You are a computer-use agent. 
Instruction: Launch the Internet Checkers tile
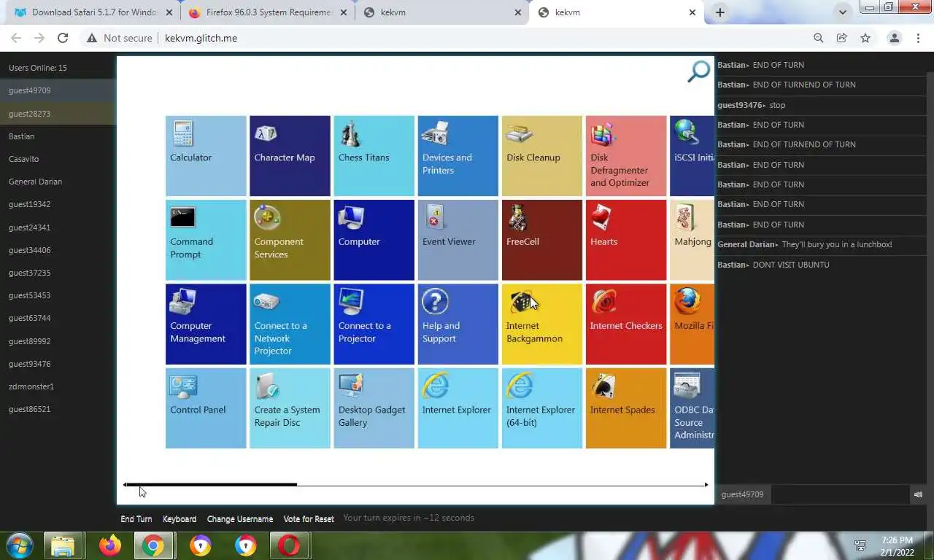(x=626, y=324)
